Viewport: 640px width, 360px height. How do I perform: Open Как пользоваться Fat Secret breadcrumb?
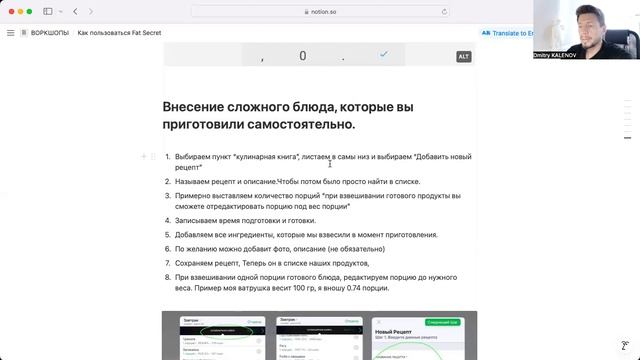(x=119, y=33)
